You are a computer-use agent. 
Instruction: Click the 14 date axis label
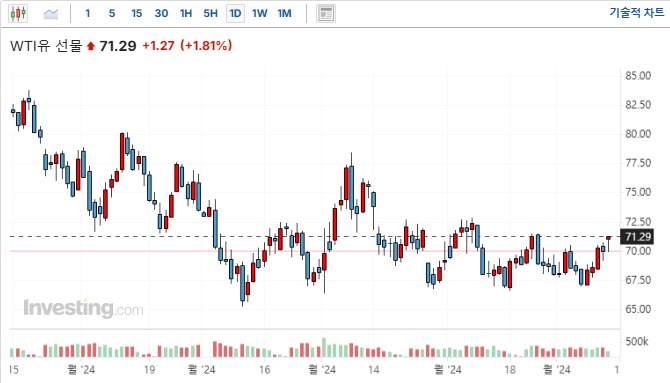tap(373, 370)
